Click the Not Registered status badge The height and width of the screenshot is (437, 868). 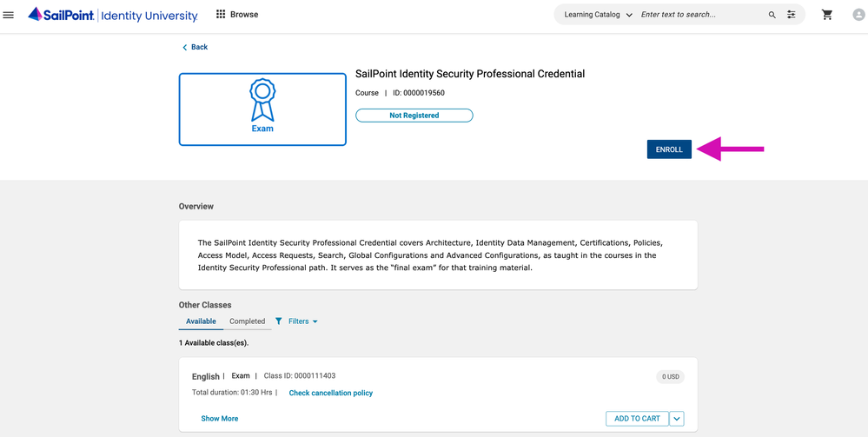tap(414, 116)
